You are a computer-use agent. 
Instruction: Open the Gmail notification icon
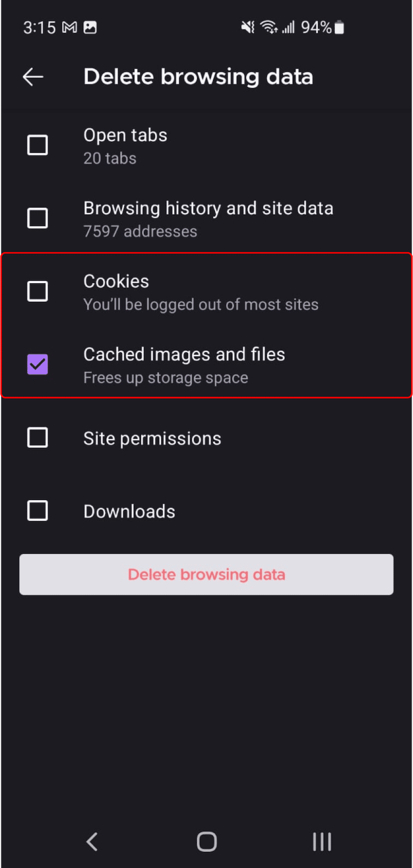69,27
